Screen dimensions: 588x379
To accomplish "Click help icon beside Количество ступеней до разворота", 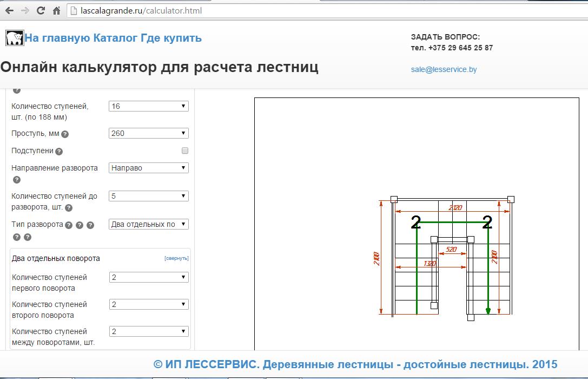I will pyautogui.click(x=69, y=208).
